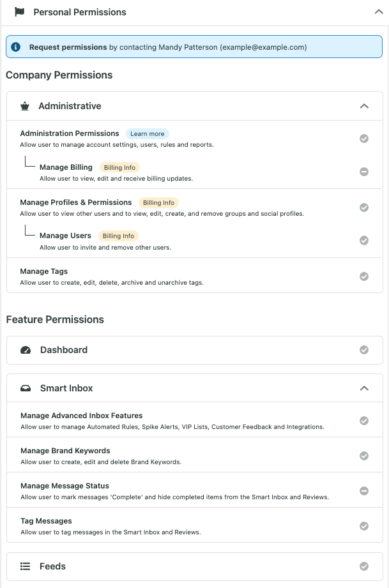Screen dimensions: 389x588
Task: Open the Dashboard permissions row
Action: point(195,350)
